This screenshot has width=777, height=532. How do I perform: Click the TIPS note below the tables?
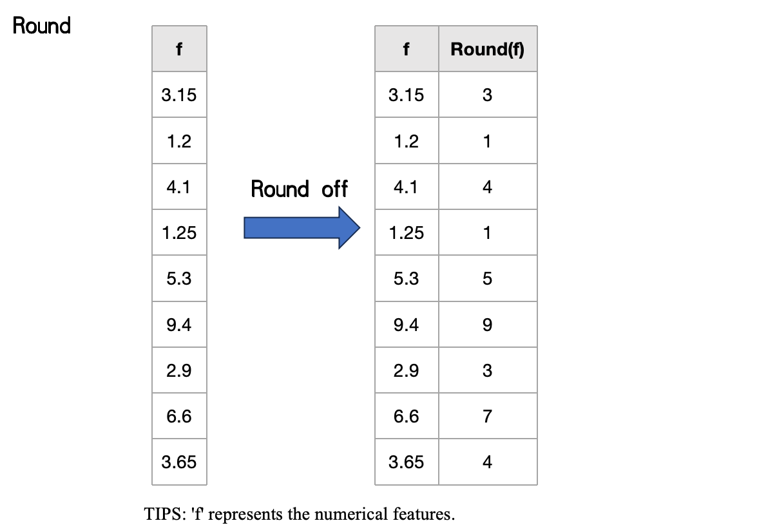pos(300,514)
